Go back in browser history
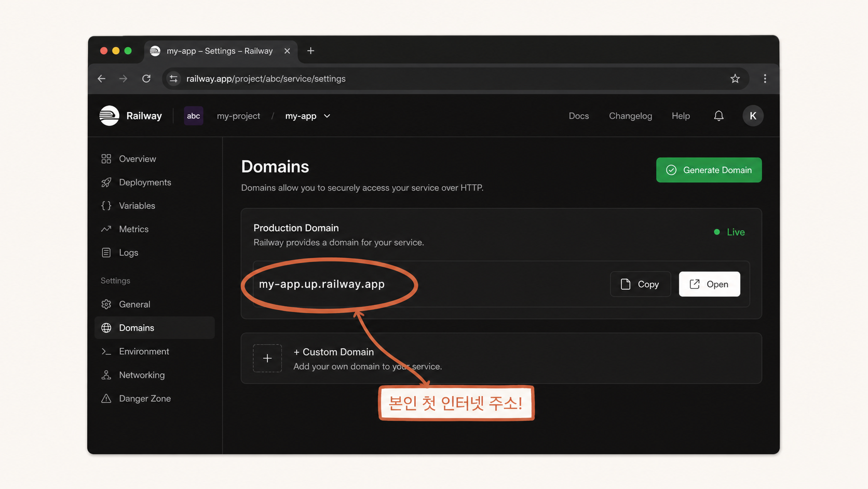Viewport: 868px width, 489px height. click(102, 78)
